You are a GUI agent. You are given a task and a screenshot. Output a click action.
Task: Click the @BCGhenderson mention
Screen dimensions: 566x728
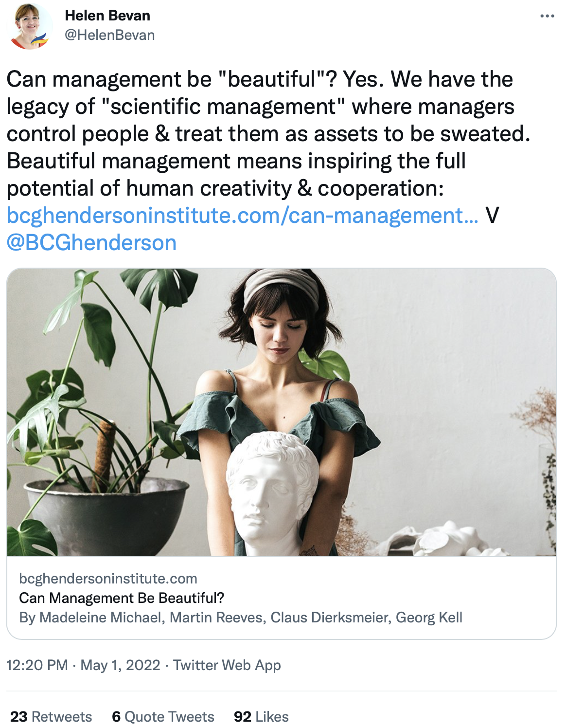[x=91, y=243]
